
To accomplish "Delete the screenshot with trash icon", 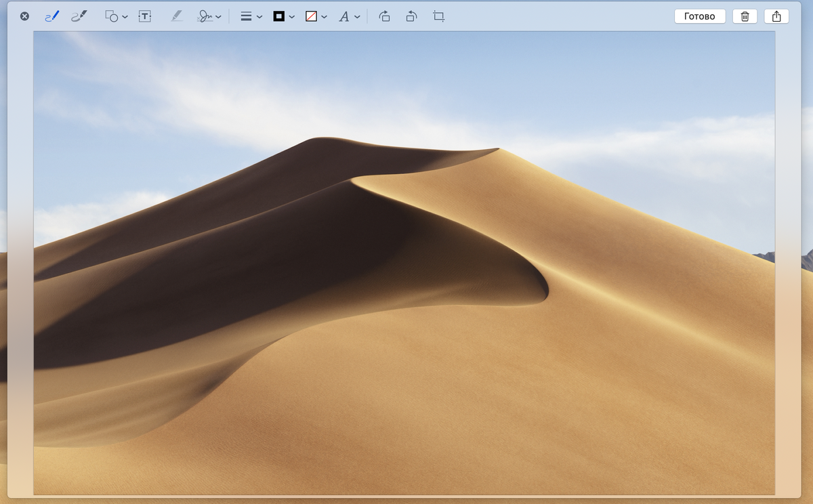I will (745, 16).
